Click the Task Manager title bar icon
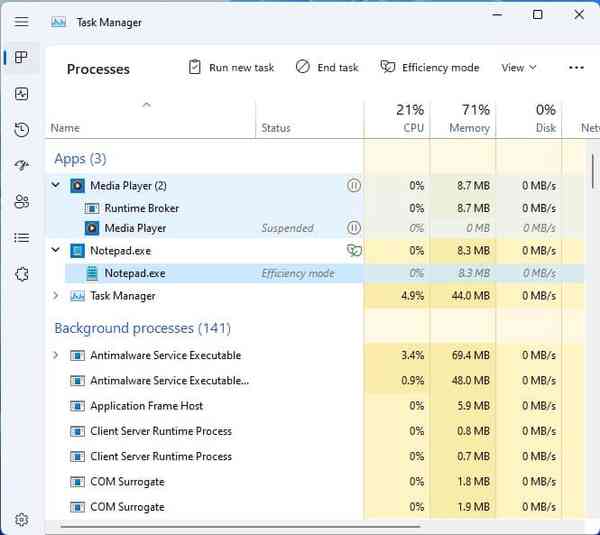This screenshot has width=600, height=535. [x=58, y=22]
